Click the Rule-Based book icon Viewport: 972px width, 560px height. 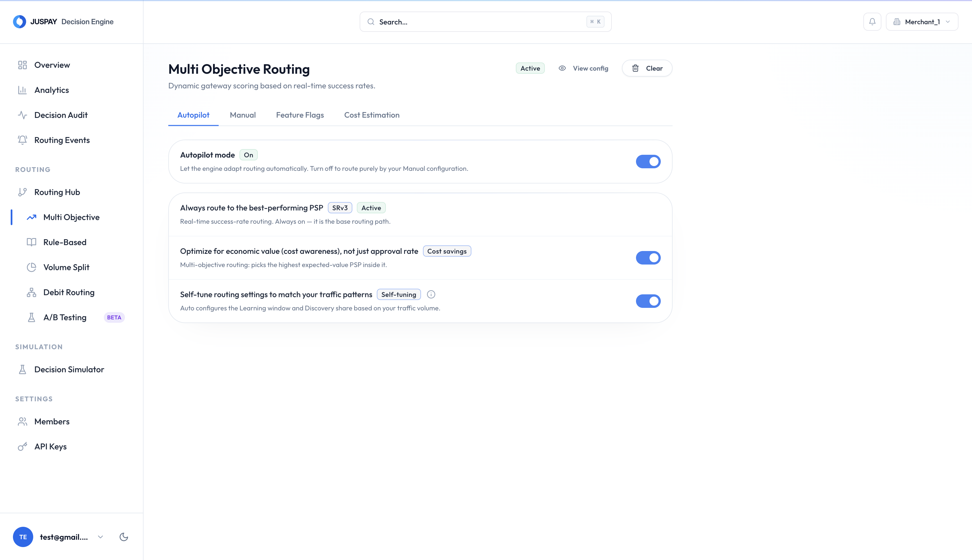pyautogui.click(x=32, y=242)
